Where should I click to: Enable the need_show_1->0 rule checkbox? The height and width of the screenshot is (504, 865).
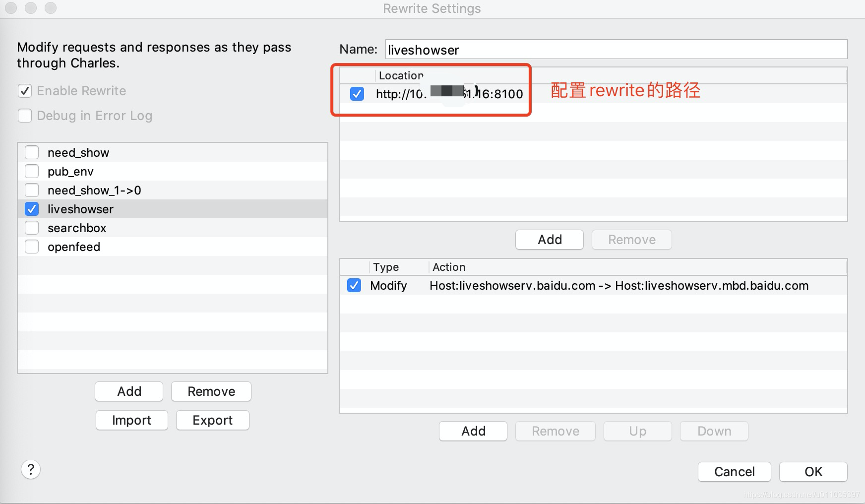tap(32, 190)
